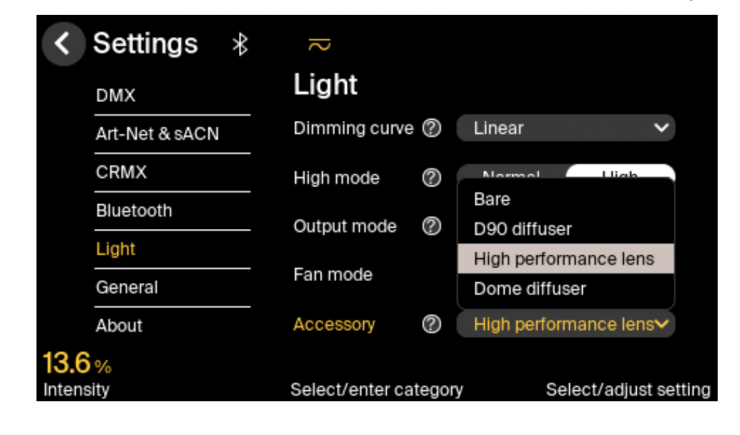Go to Art-Net & sACN settings
This screenshot has height=435, width=740.
pyautogui.click(x=157, y=134)
